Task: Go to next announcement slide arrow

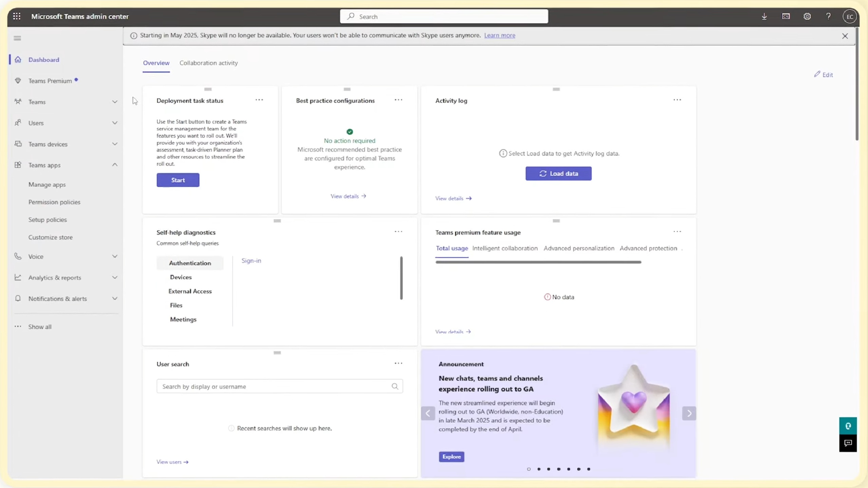Action: tap(689, 413)
